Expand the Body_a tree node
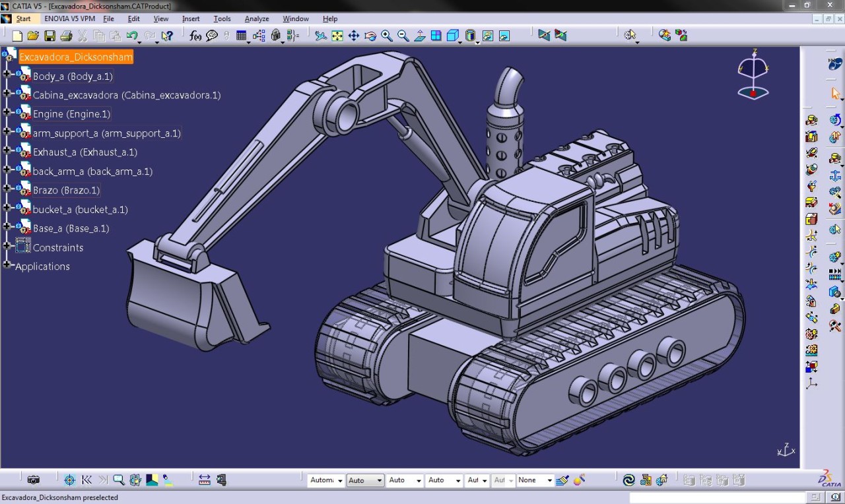Viewport: 845px width, 504px height. click(7, 74)
